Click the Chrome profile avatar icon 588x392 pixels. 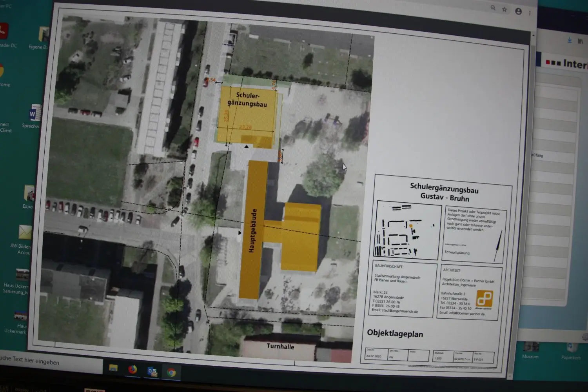click(519, 11)
